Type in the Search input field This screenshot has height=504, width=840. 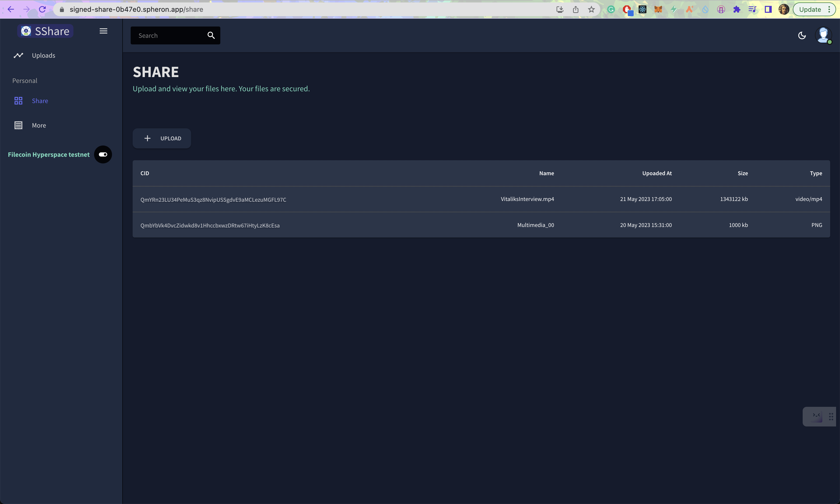click(x=168, y=35)
